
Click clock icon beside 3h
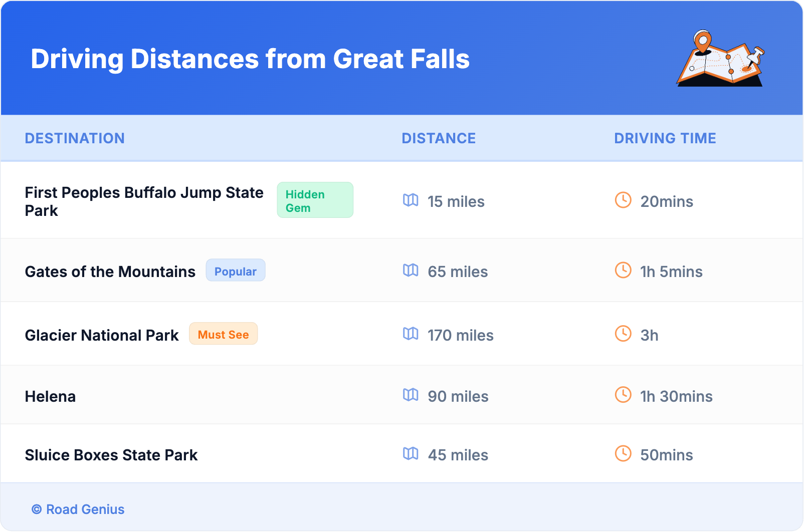pos(623,334)
